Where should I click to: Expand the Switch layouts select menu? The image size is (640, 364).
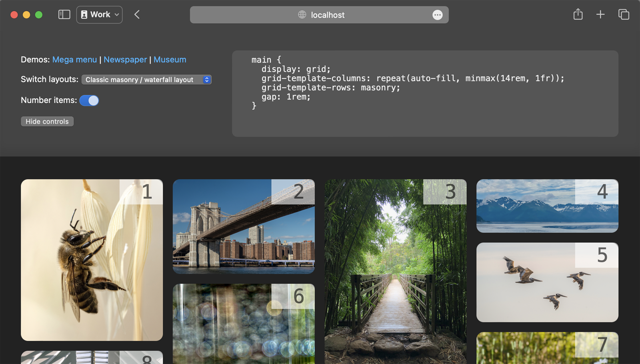point(146,80)
